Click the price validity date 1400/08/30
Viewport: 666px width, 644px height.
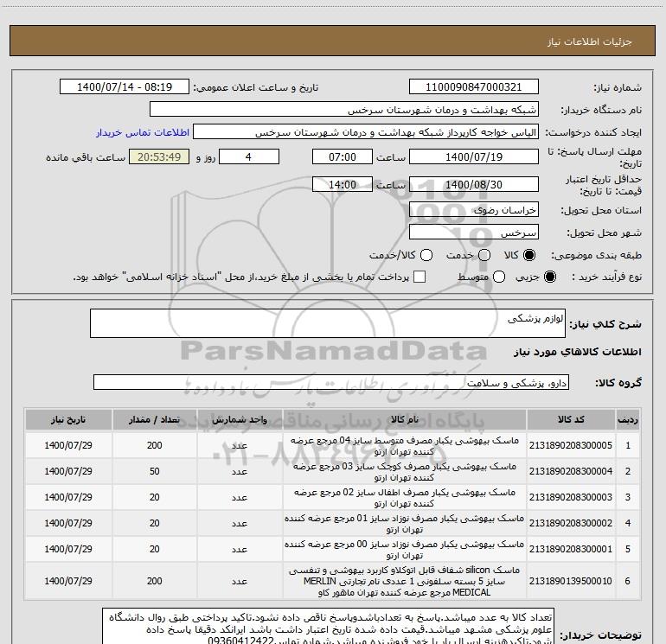click(474, 184)
